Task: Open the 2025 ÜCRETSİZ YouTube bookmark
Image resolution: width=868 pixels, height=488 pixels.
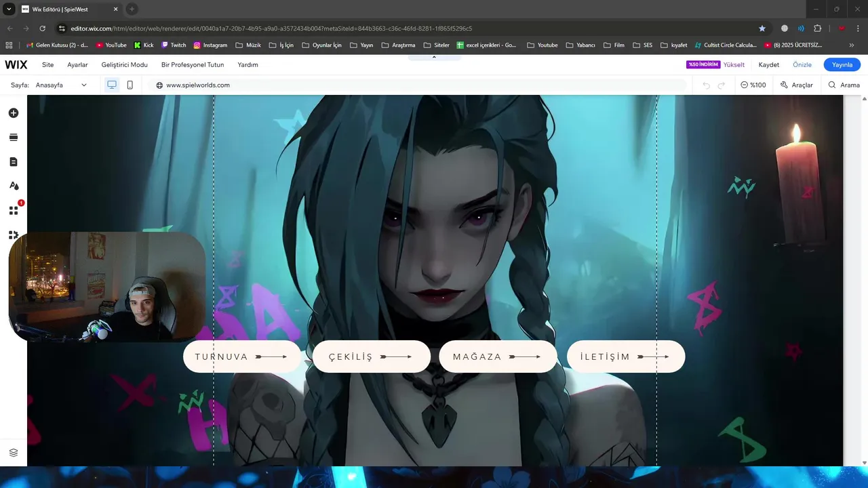Action: [793, 45]
